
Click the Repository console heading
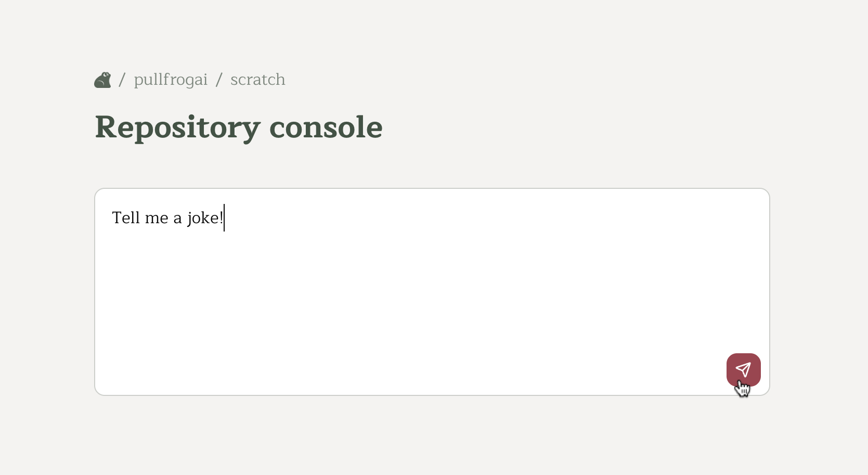tap(238, 127)
